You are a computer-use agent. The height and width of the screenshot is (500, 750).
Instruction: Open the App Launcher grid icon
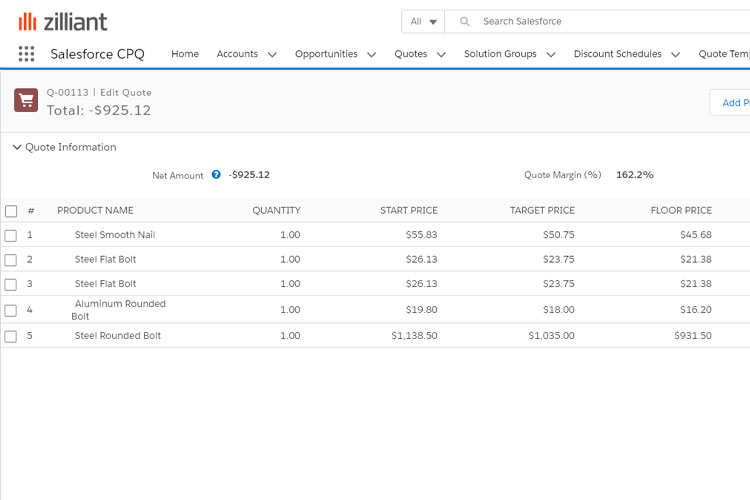(x=26, y=54)
